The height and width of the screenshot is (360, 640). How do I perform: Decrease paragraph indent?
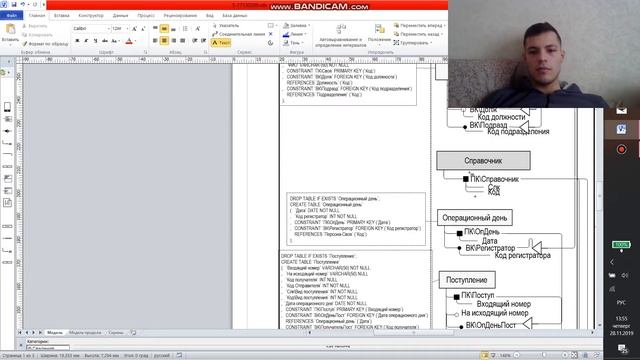tap(195, 40)
